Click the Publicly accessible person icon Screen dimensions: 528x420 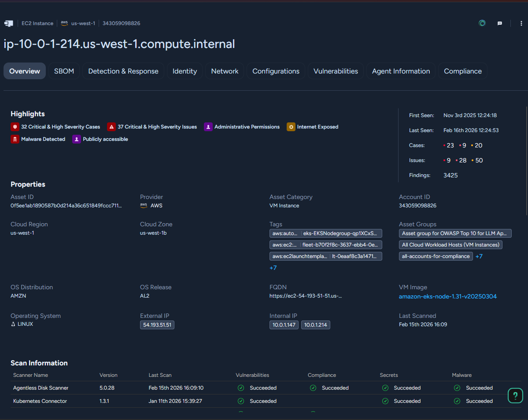pos(77,139)
